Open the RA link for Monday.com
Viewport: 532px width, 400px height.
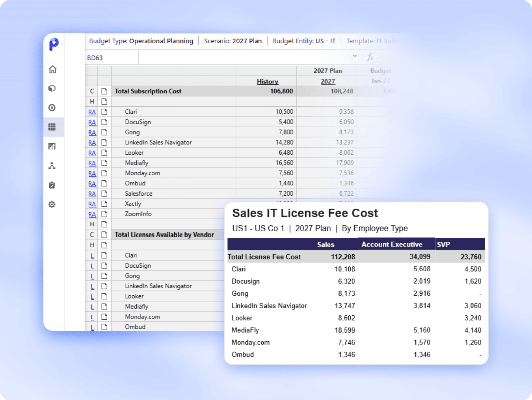[x=92, y=174]
